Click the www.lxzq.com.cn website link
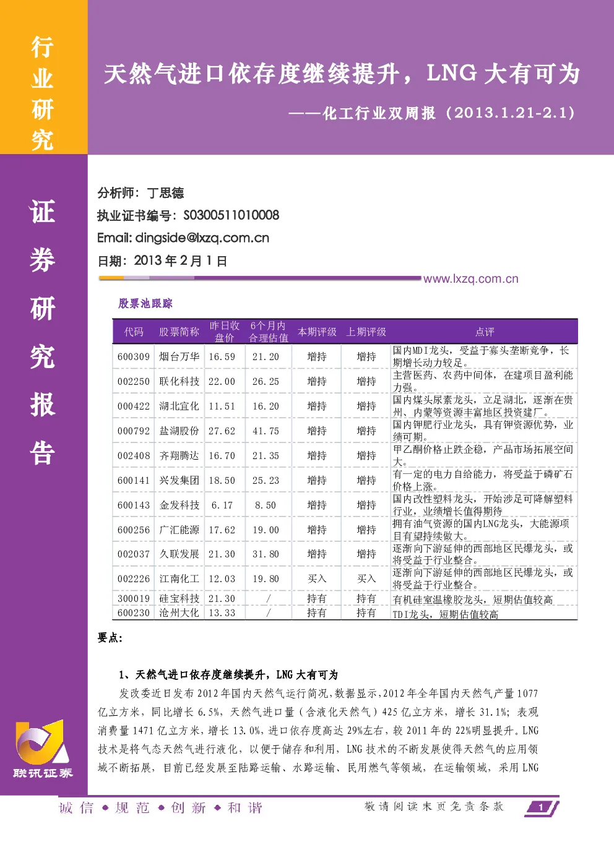614x868 pixels. click(470, 279)
